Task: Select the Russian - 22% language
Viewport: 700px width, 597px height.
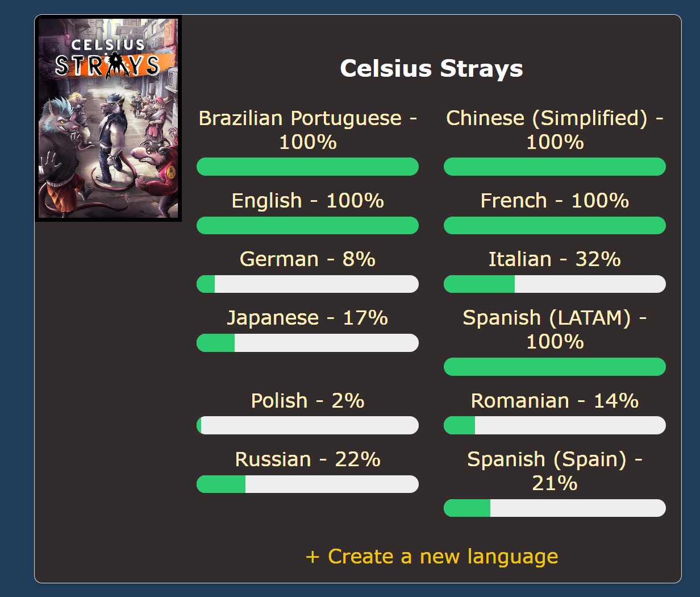Action: [308, 459]
